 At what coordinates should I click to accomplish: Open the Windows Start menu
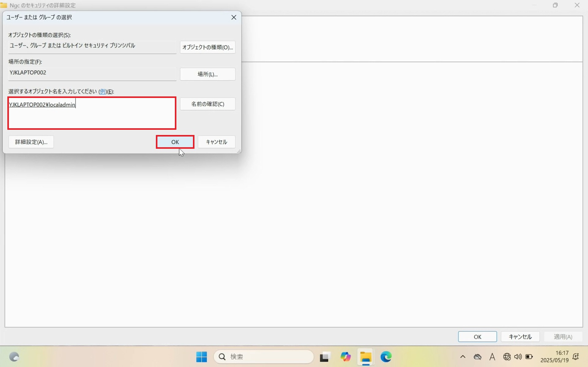pyautogui.click(x=202, y=357)
